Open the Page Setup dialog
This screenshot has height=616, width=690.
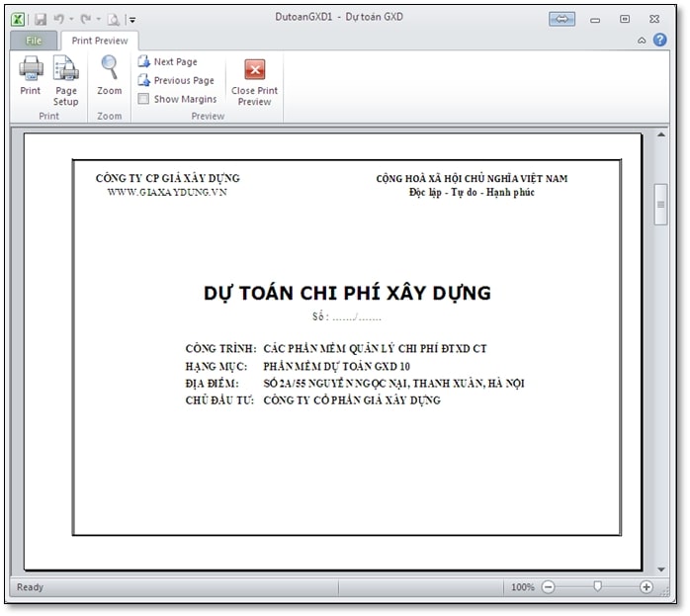tap(65, 75)
